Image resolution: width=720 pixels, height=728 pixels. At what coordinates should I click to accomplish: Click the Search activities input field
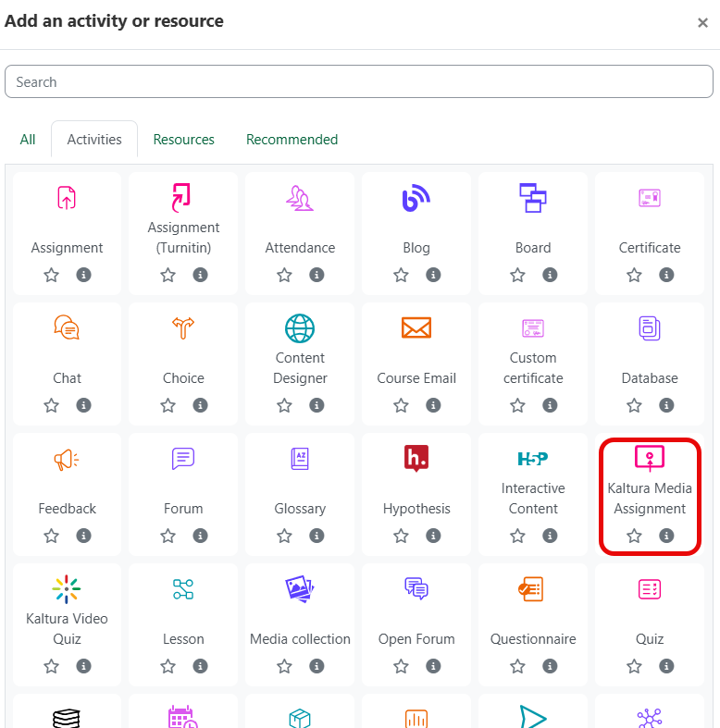click(358, 81)
